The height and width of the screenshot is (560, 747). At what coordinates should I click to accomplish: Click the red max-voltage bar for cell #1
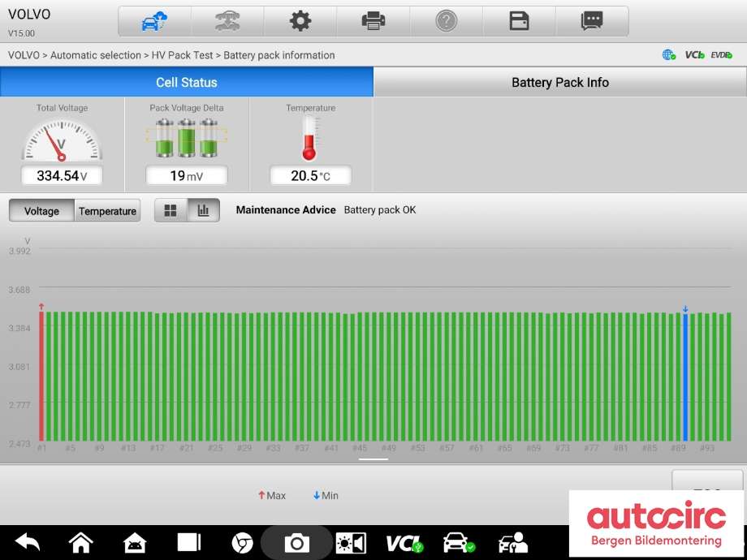[41, 376]
